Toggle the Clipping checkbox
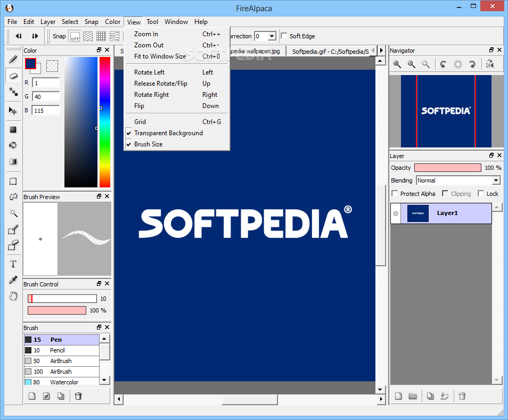Viewport: 508px width, 420px height. [445, 194]
